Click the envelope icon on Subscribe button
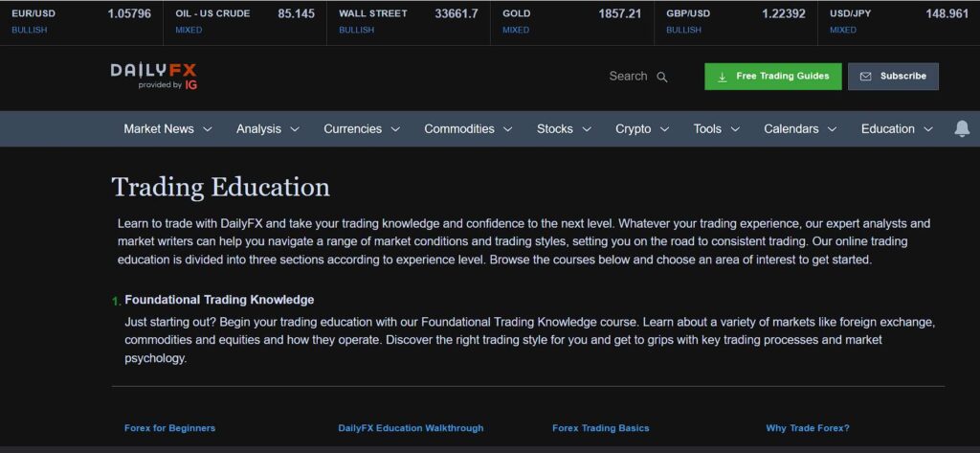Viewport: 980px width, 453px height. click(865, 77)
